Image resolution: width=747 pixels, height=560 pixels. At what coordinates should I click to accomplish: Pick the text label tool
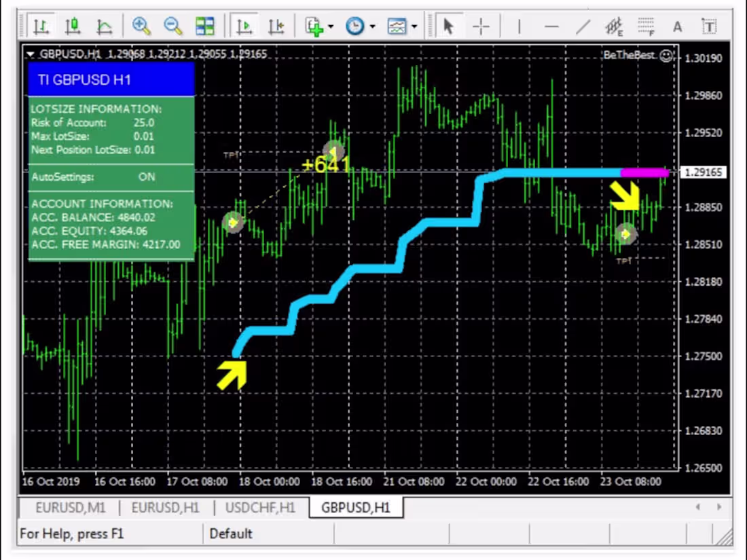pyautogui.click(x=710, y=26)
